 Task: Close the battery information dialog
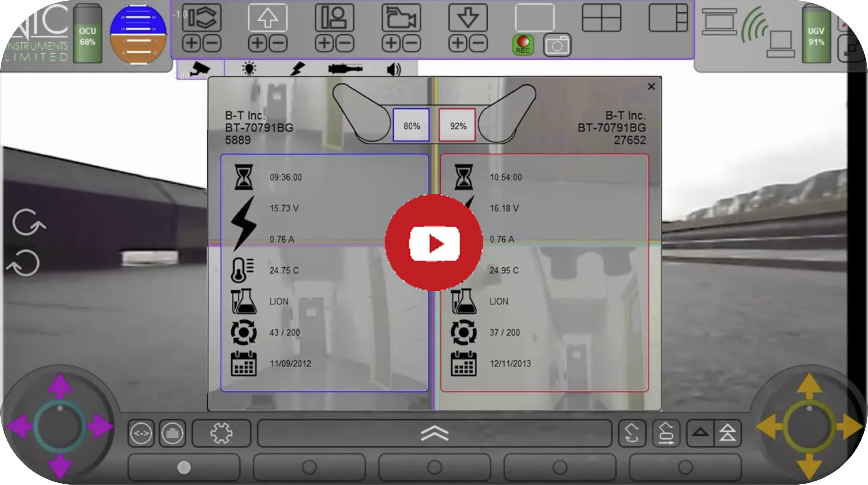coord(651,87)
